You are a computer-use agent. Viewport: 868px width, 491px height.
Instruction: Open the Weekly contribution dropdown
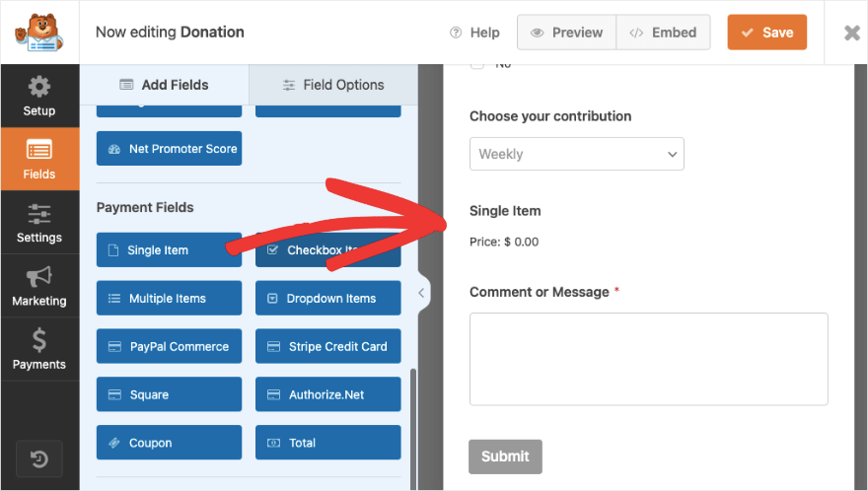click(x=577, y=154)
